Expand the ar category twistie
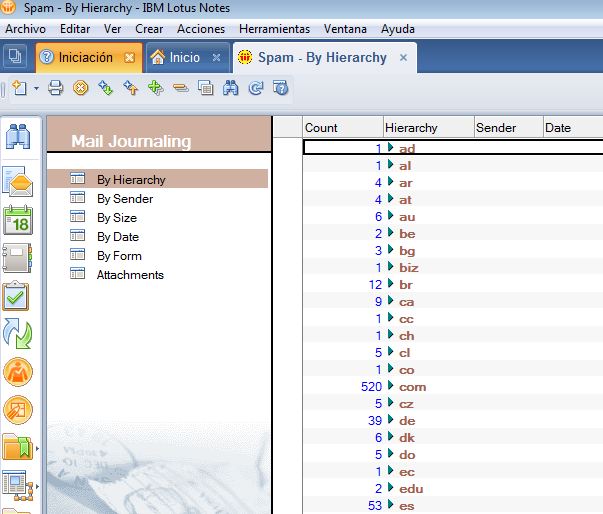This screenshot has width=603, height=514. (x=391, y=181)
